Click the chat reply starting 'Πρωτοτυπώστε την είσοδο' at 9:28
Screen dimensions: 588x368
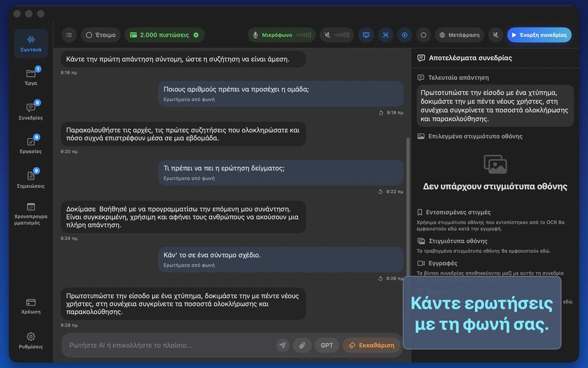(x=183, y=304)
